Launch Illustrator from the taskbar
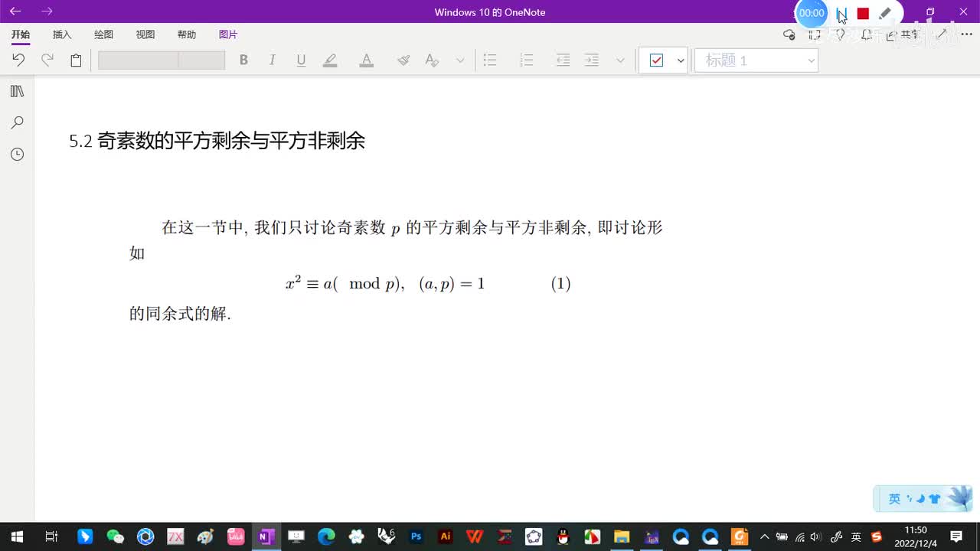 point(445,536)
